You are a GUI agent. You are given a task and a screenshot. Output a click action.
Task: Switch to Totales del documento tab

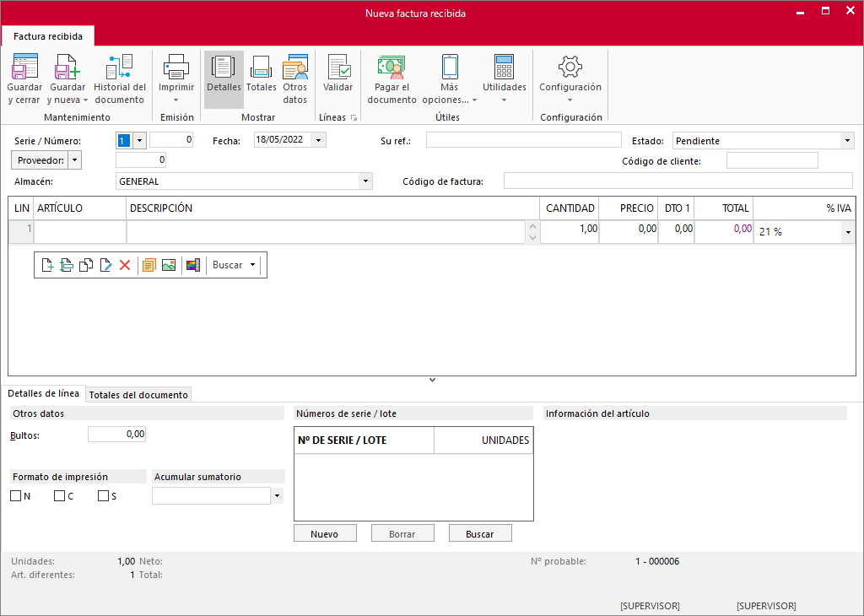click(138, 395)
